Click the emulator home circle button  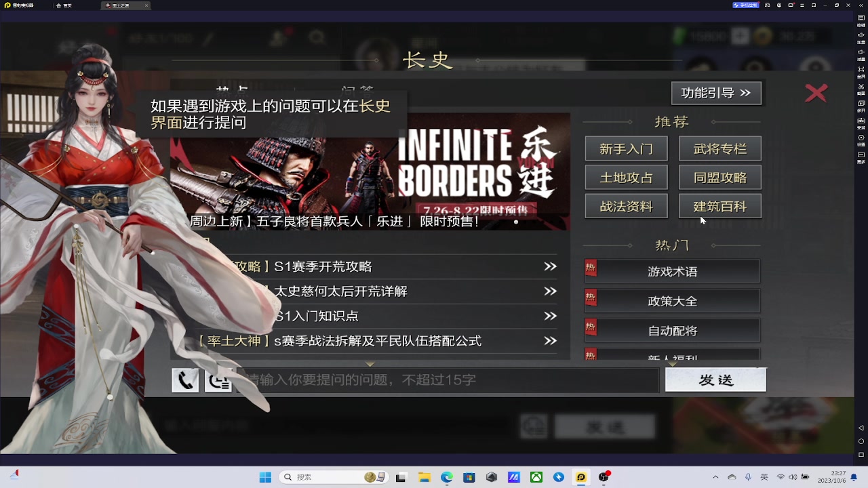861,441
